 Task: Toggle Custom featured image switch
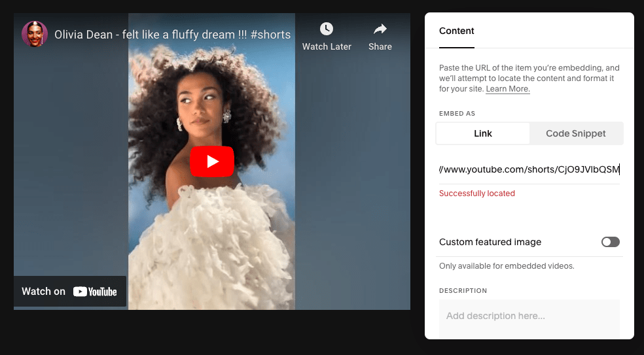tap(611, 242)
